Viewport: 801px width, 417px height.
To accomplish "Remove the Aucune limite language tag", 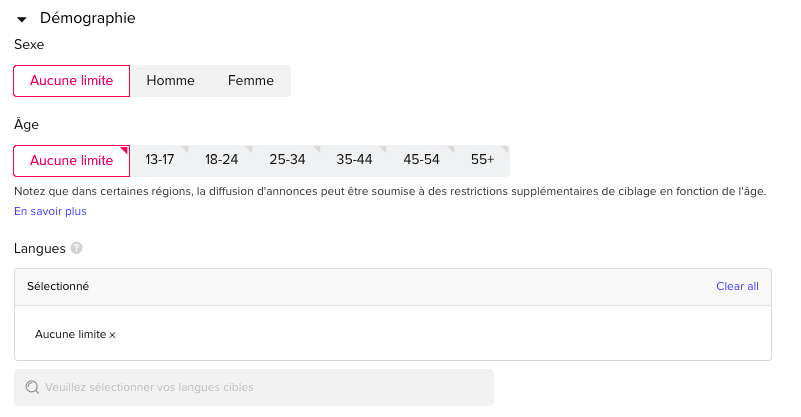I will click(x=112, y=335).
